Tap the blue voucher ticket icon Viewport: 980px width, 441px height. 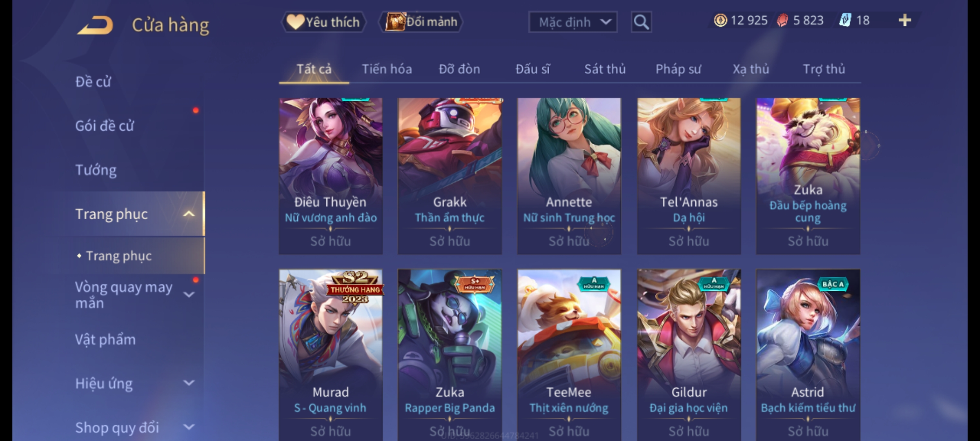coord(845,20)
